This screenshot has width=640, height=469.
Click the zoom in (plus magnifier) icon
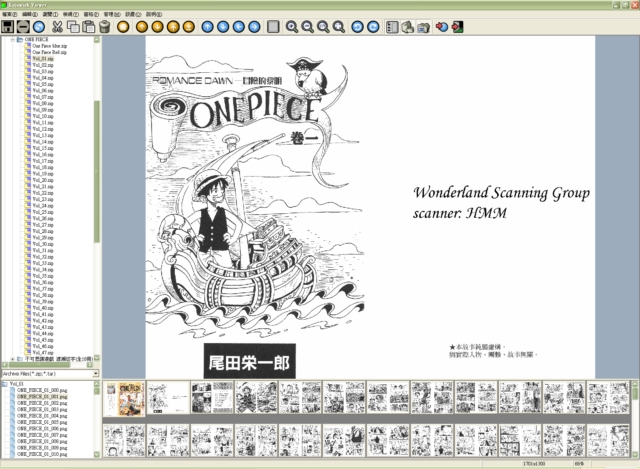click(291, 27)
